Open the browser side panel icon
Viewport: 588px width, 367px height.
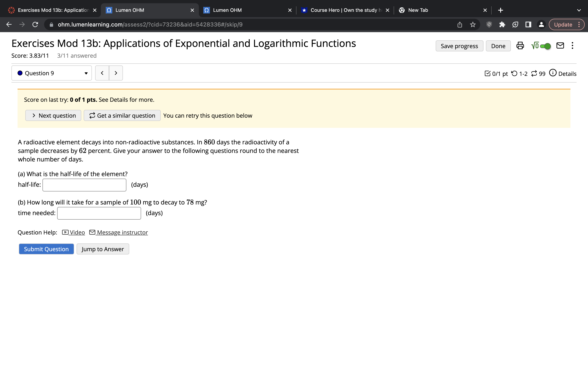coord(528,24)
